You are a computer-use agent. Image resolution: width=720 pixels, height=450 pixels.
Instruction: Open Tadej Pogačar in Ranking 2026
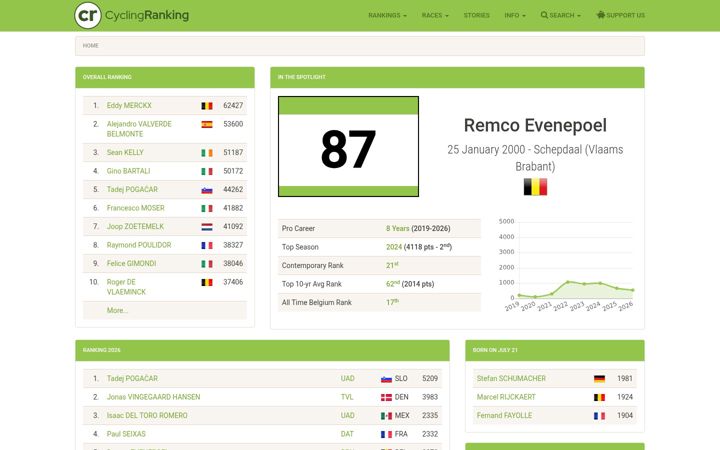(132, 378)
